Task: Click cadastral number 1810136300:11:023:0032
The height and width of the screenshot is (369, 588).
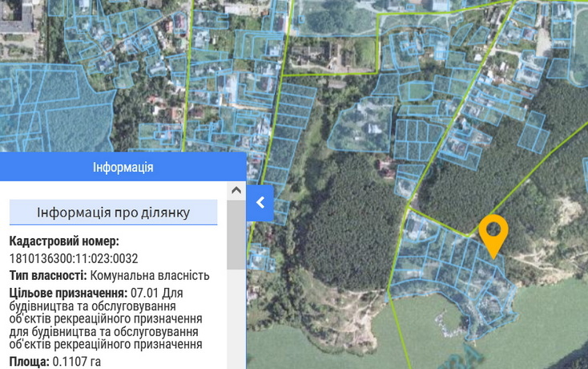Action: tap(74, 258)
